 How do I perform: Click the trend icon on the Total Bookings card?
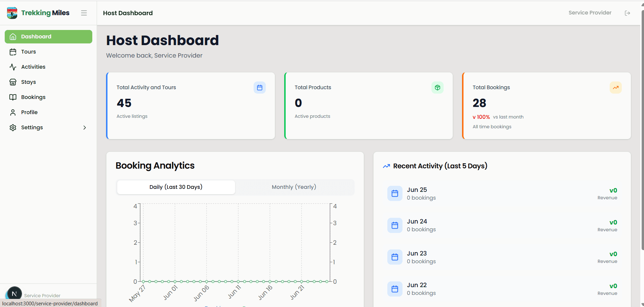pyautogui.click(x=616, y=88)
